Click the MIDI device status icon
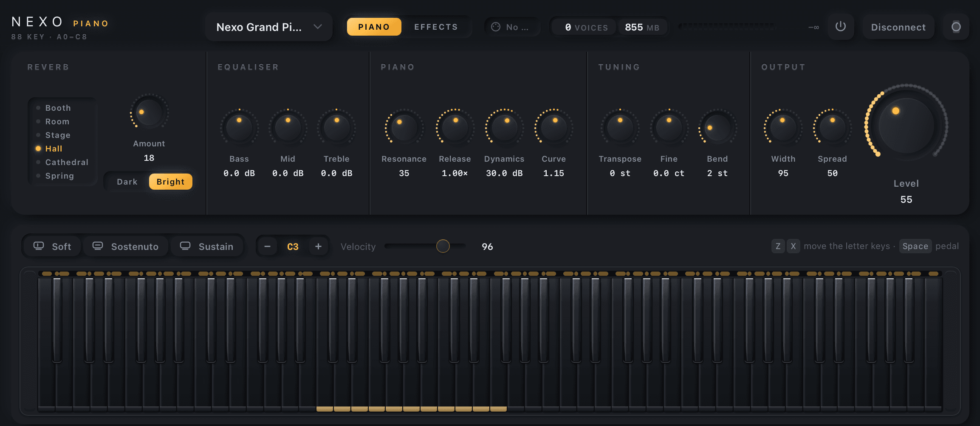 pos(495,27)
